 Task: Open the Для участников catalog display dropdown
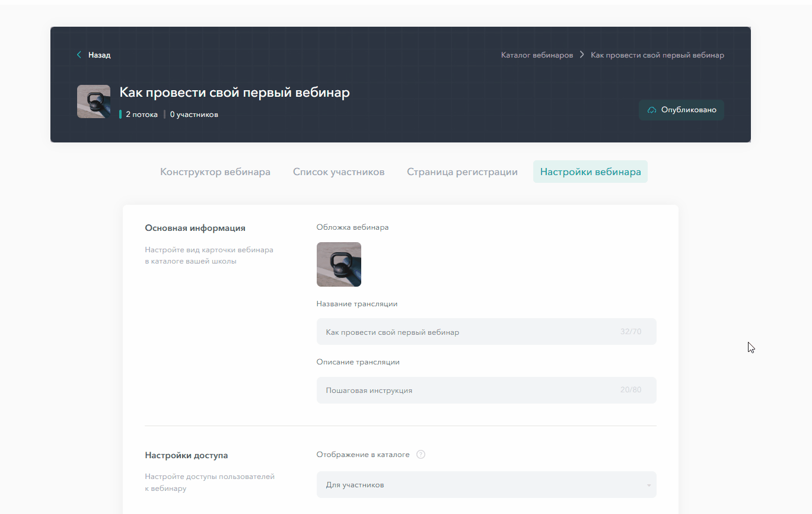coord(486,485)
